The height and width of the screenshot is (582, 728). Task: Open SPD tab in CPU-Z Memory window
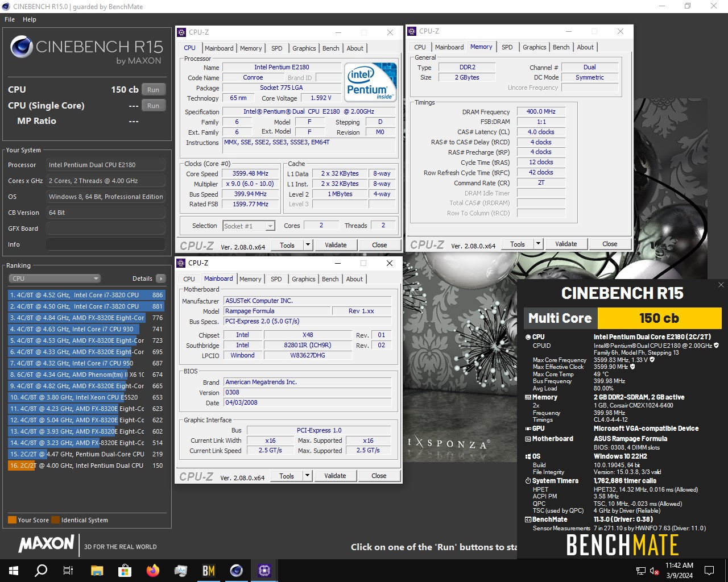click(x=507, y=47)
